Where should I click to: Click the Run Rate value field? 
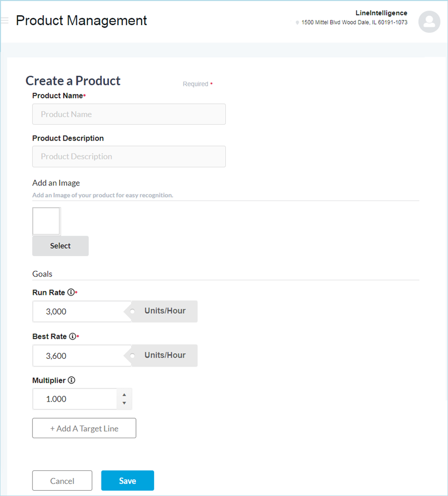click(x=82, y=312)
